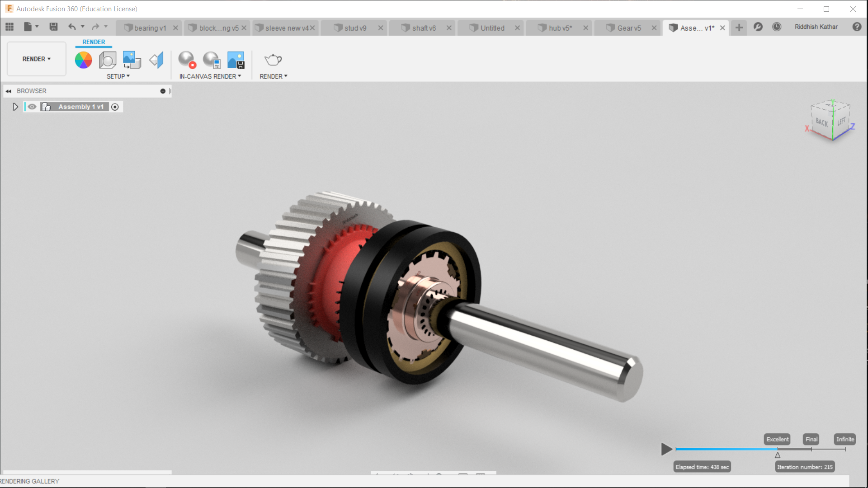Stop the in-canvas render
868x488 pixels.
point(187,60)
